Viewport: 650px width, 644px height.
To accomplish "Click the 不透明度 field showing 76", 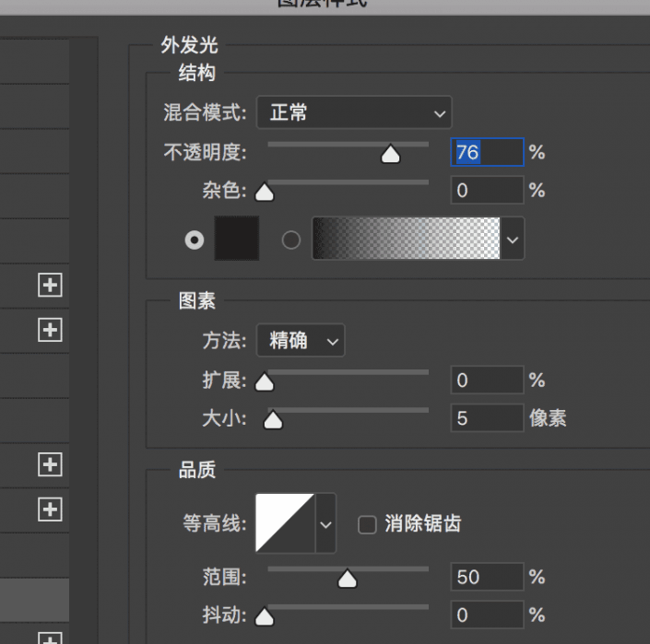I will [x=487, y=152].
